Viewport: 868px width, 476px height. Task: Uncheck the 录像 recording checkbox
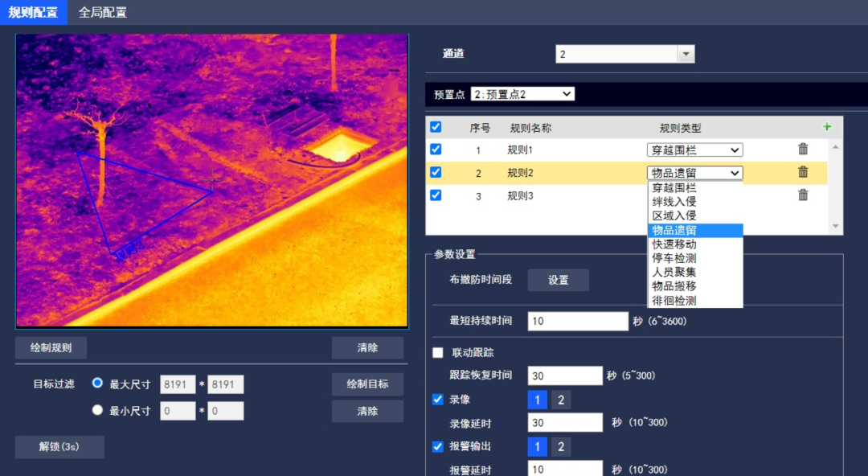pos(438,399)
